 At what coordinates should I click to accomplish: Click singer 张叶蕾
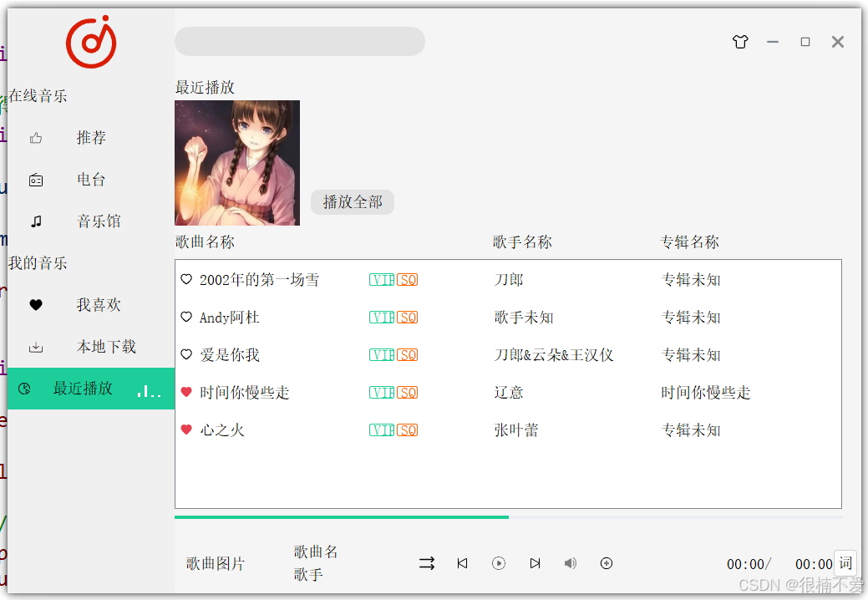click(516, 430)
